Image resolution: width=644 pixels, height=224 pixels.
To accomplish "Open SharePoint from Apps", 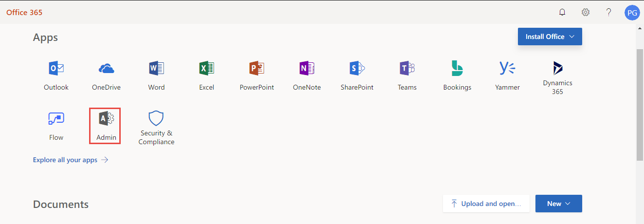I will point(357,76).
